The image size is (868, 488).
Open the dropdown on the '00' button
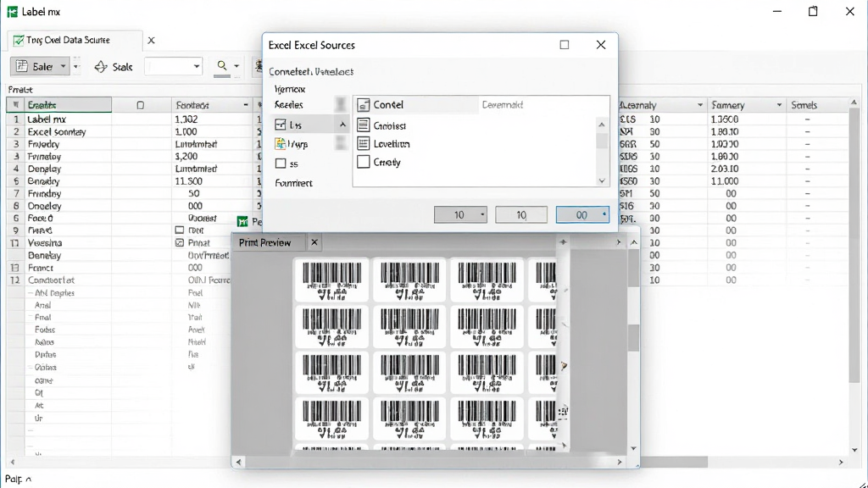click(604, 214)
